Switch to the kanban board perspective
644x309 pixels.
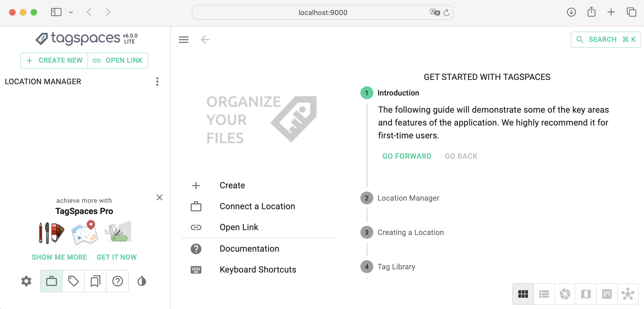click(x=607, y=294)
